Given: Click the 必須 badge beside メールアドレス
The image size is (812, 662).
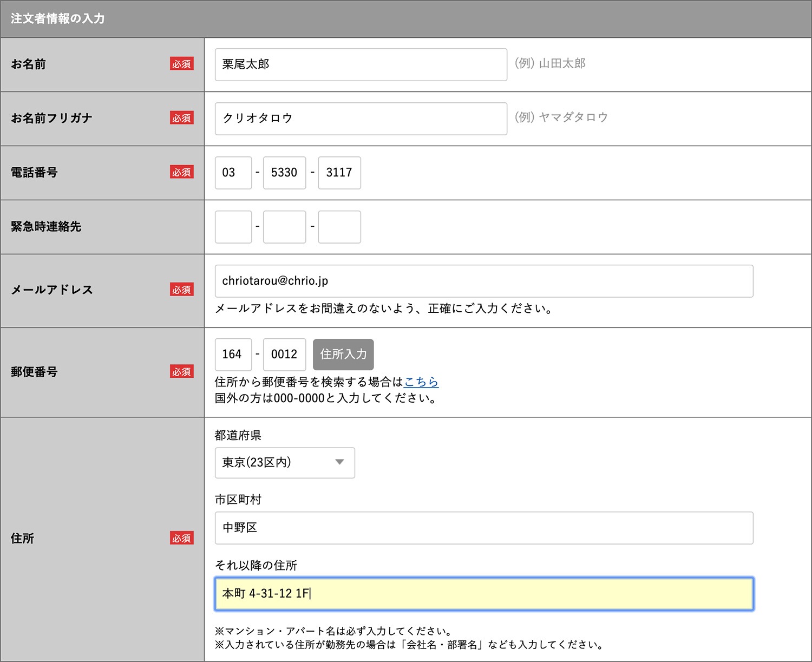Looking at the screenshot, I should point(181,290).
